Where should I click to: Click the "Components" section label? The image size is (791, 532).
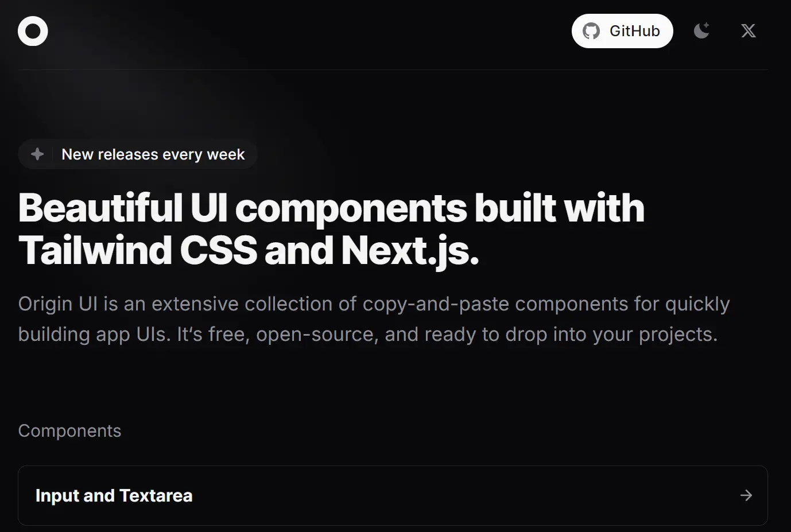(69, 431)
